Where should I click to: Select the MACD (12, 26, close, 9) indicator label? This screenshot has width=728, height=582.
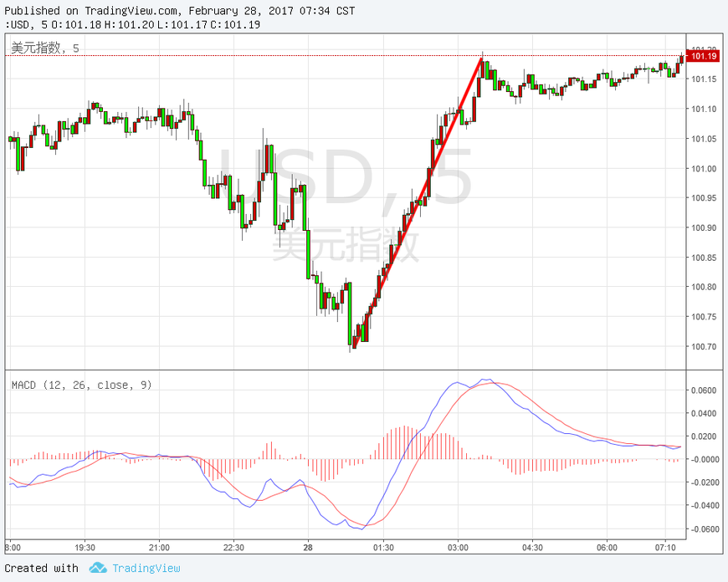click(x=81, y=385)
